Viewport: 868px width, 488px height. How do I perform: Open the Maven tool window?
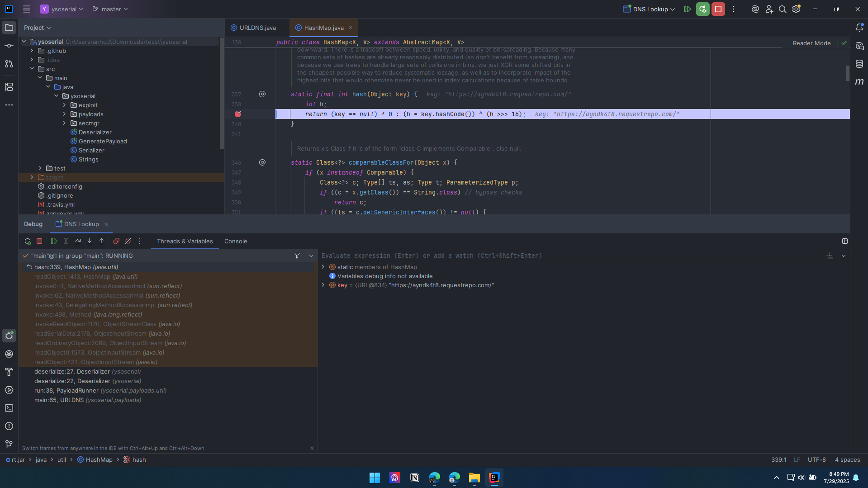859,82
